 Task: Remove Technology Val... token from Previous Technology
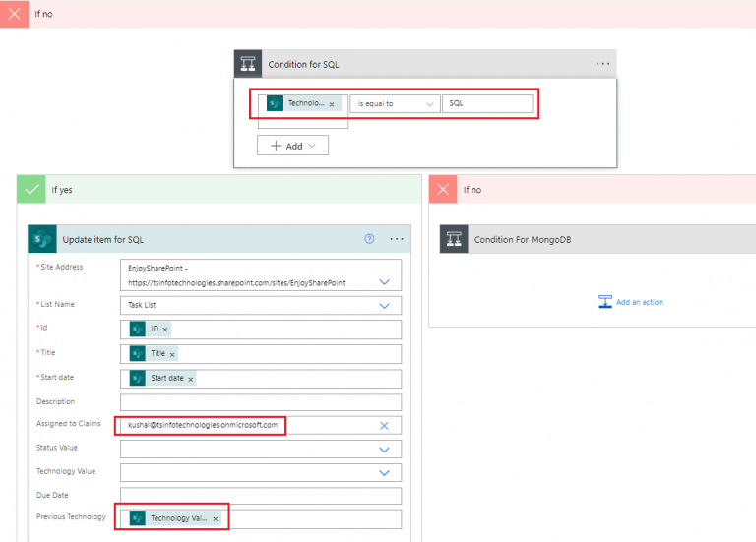click(x=216, y=518)
